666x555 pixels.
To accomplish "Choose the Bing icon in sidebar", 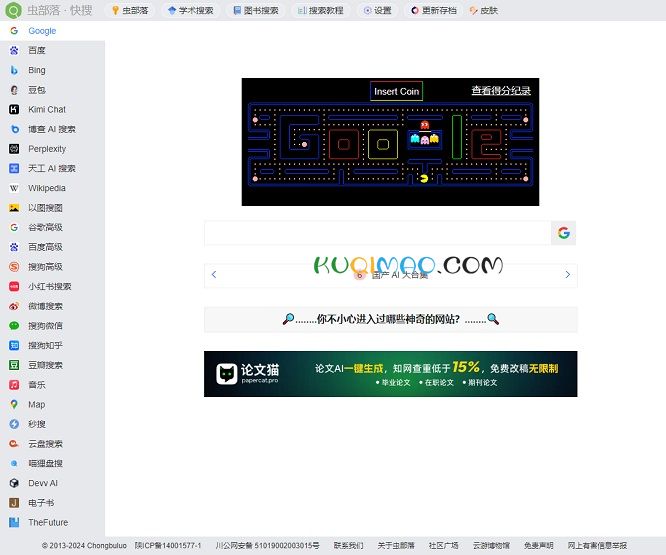I will (14, 70).
